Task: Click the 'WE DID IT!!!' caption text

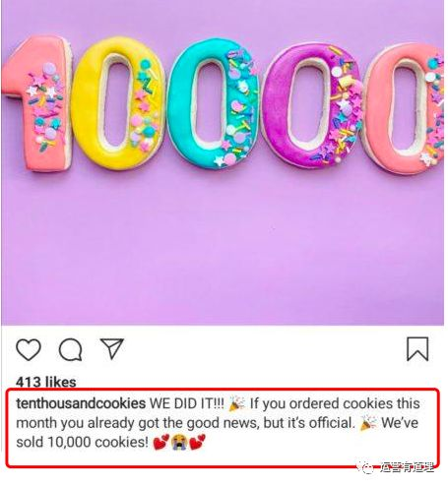Action: 187,403
